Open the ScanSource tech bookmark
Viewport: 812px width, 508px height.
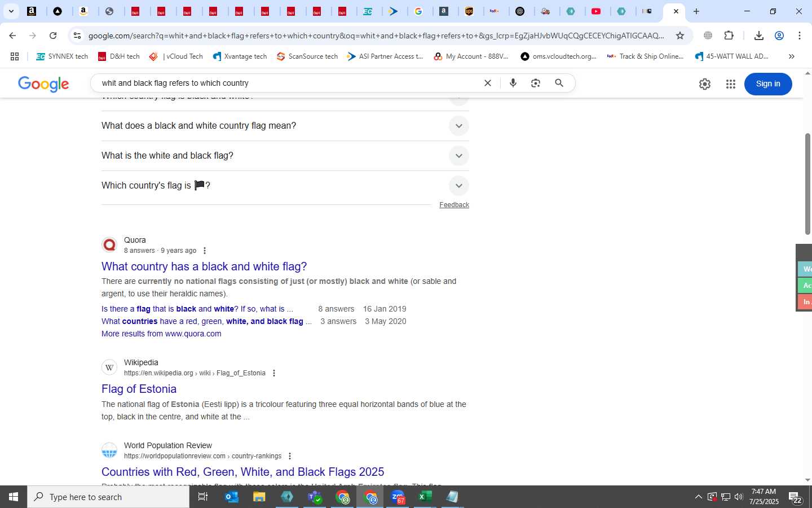pyautogui.click(x=307, y=56)
